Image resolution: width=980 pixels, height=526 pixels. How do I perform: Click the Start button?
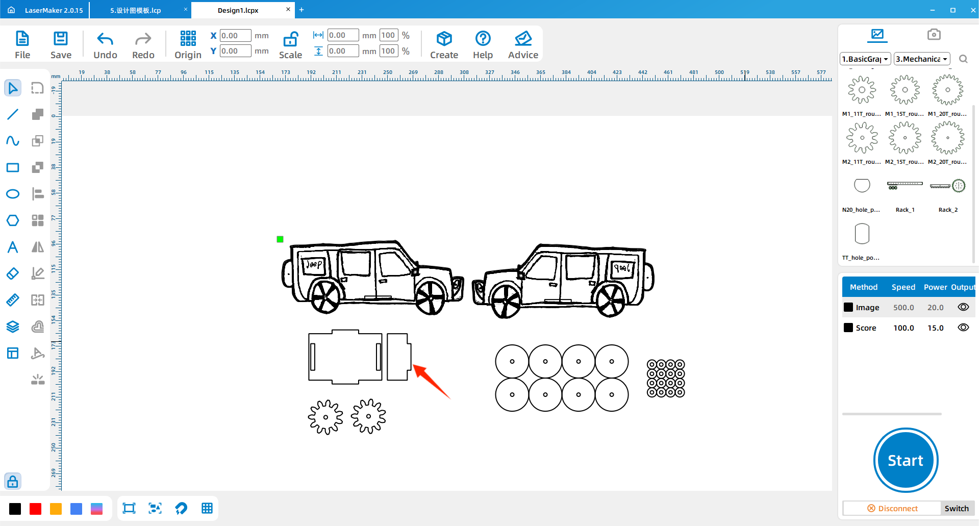pyautogui.click(x=906, y=460)
